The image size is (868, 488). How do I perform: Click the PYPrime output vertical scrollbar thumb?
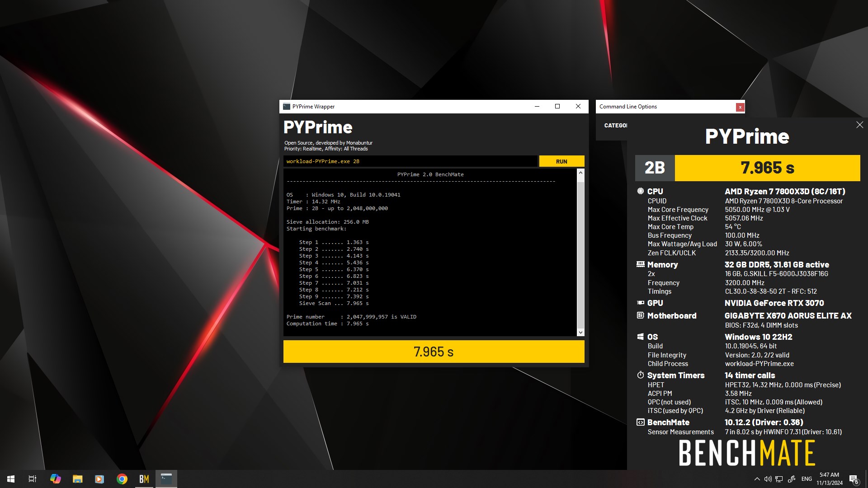coord(580,255)
